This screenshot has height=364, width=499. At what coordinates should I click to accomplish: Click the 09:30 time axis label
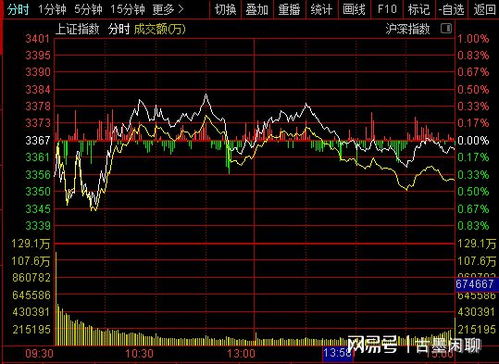pyautogui.click(x=39, y=354)
